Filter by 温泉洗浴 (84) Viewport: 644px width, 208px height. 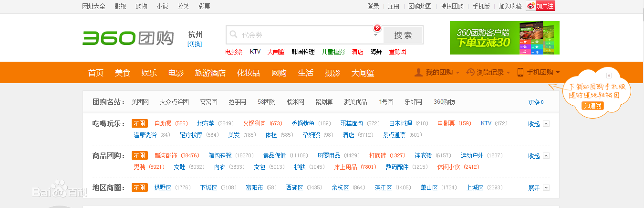[x=152, y=135]
